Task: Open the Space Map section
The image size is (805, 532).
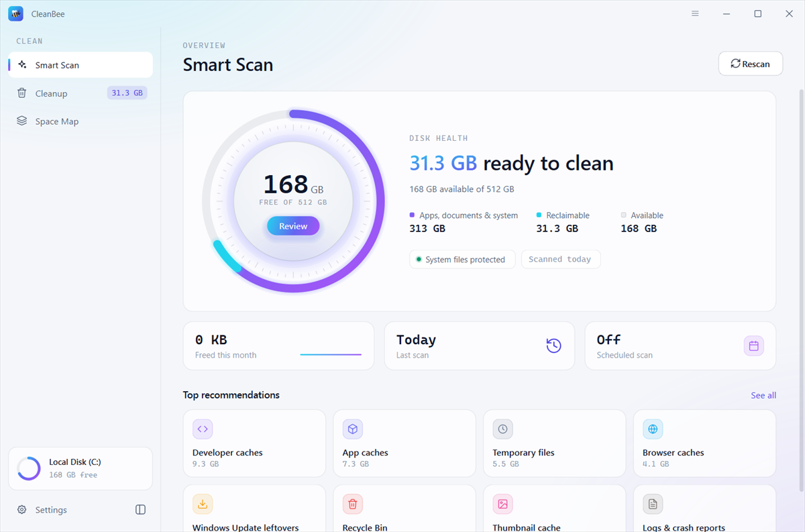Action: pyautogui.click(x=80, y=121)
